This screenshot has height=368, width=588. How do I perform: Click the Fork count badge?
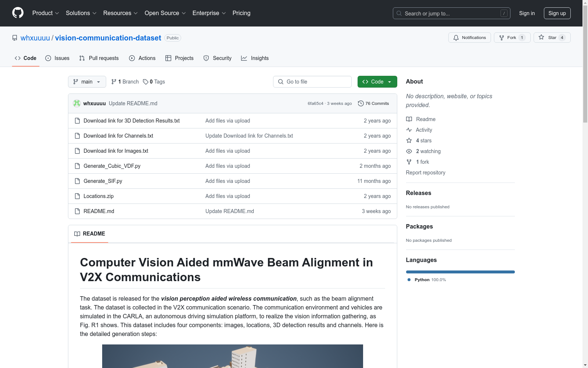point(522,38)
